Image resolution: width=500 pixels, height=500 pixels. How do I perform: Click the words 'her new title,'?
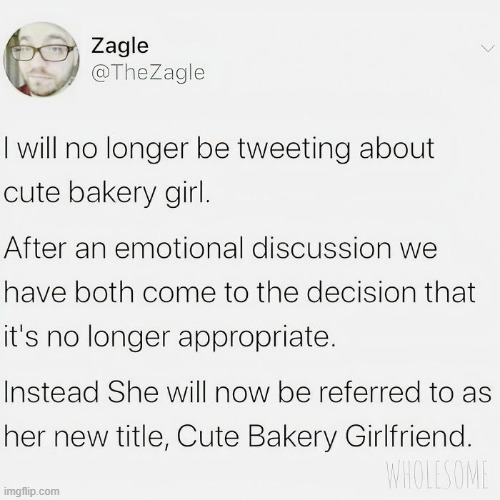click(x=85, y=437)
